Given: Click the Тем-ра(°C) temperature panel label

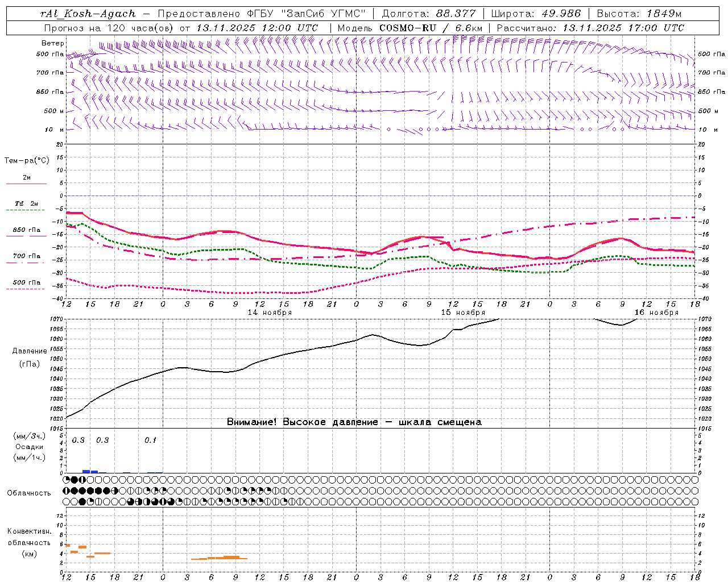Looking at the screenshot, I should [27, 161].
